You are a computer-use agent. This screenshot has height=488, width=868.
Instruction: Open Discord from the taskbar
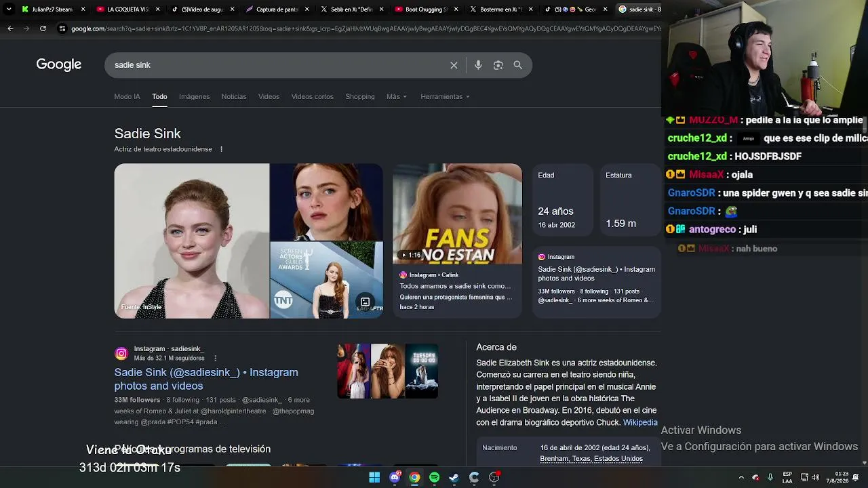[x=395, y=477]
